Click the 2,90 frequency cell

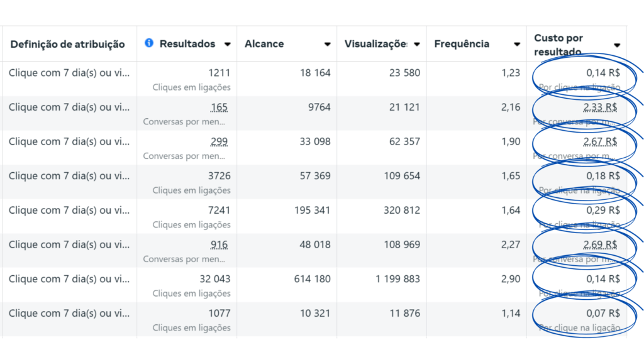pos(511,279)
